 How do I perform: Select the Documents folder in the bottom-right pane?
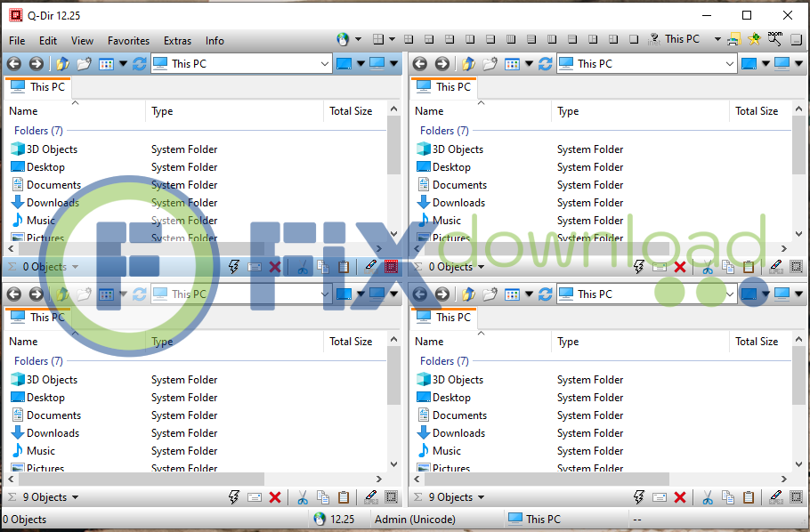pos(459,415)
